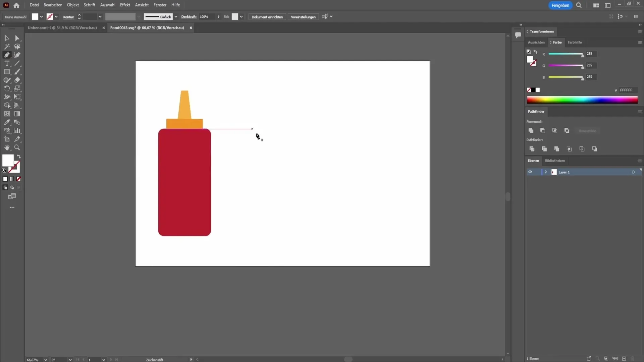
Task: Open the Stil graphic style dropdown
Action: (241, 17)
